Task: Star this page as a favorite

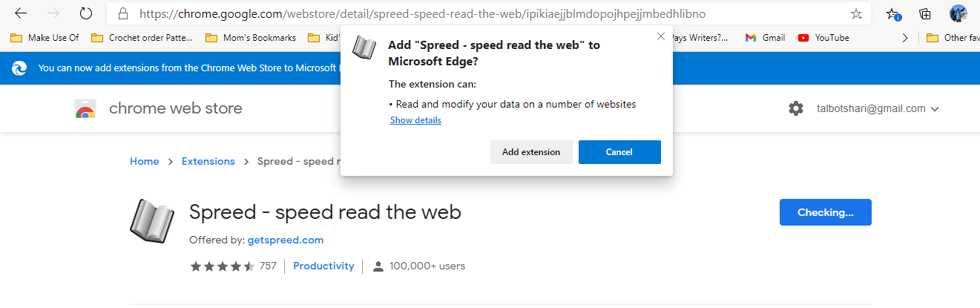Action: (856, 13)
